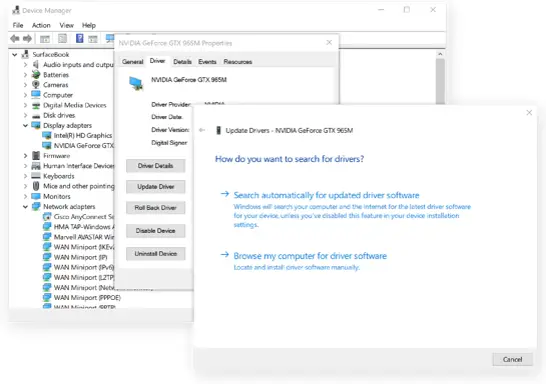
Task: Click the Cisco AnyConnect adapter icon
Action: point(47,217)
